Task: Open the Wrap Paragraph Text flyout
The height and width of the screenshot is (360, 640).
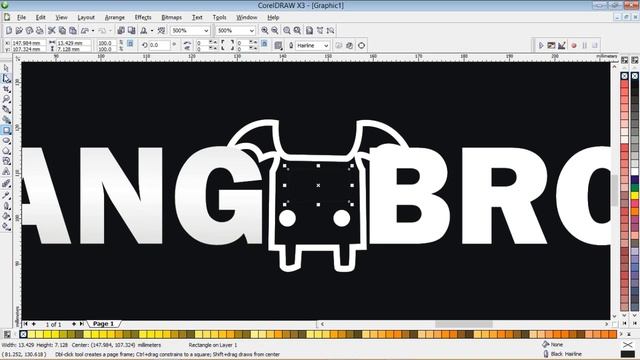Action: pos(279,45)
